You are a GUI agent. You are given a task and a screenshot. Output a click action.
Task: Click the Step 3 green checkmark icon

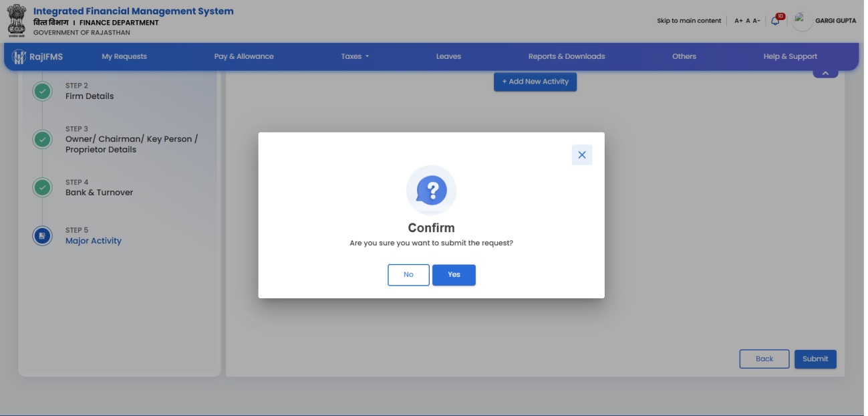point(42,139)
